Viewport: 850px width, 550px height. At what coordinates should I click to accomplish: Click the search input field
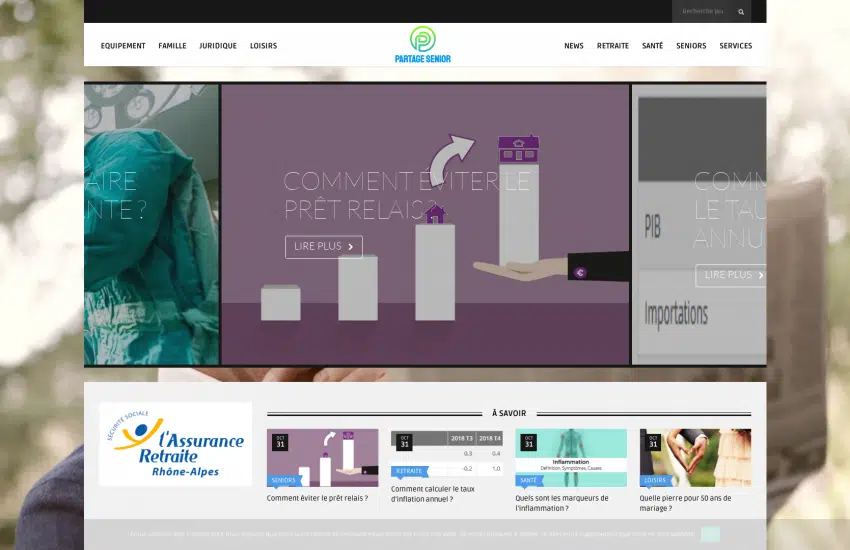[704, 12]
